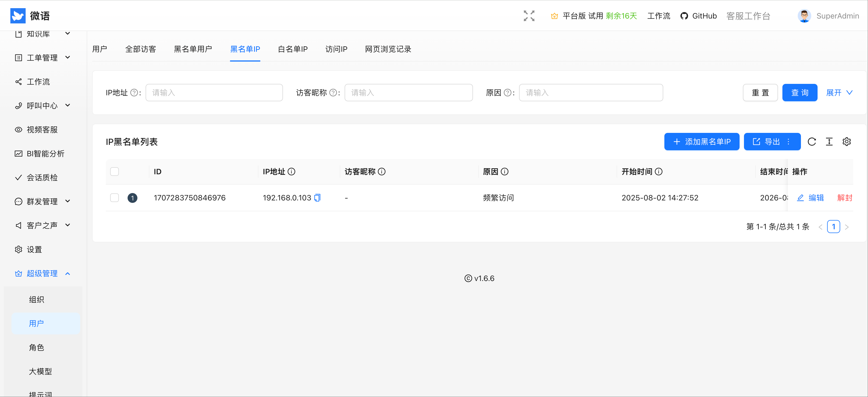
Task: Switch to the 全部访客 tab
Action: (140, 49)
